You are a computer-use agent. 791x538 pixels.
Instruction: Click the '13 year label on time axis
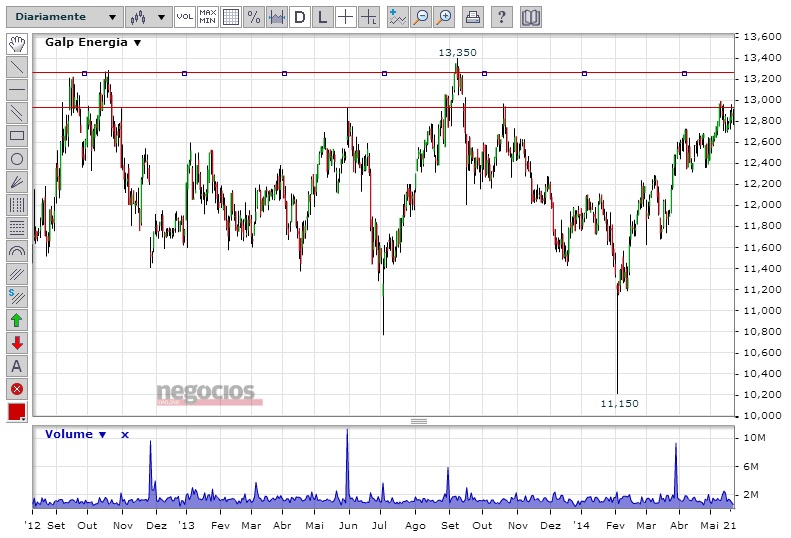pyautogui.click(x=186, y=526)
